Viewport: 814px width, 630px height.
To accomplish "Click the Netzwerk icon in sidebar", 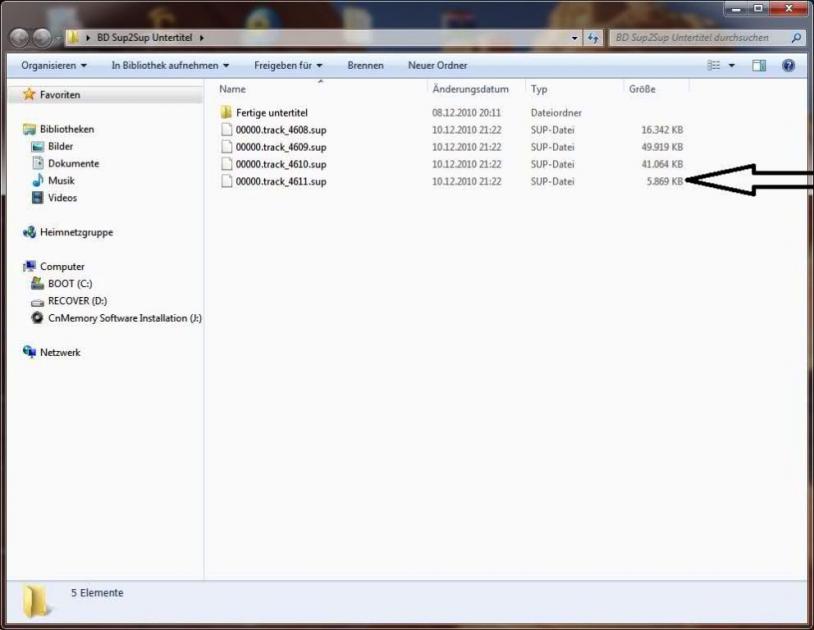I will pyautogui.click(x=29, y=352).
